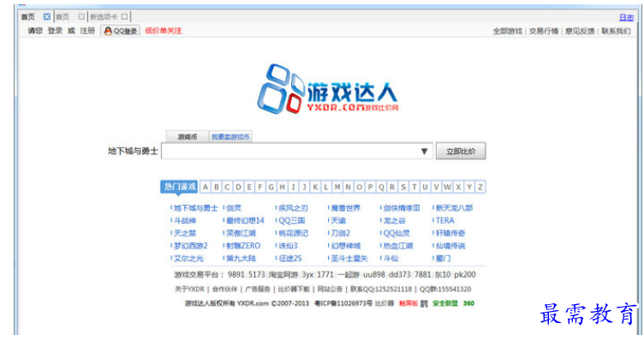The width and height of the screenshot is (644, 341).
Task: Filter games by letter A
Action: point(206,187)
